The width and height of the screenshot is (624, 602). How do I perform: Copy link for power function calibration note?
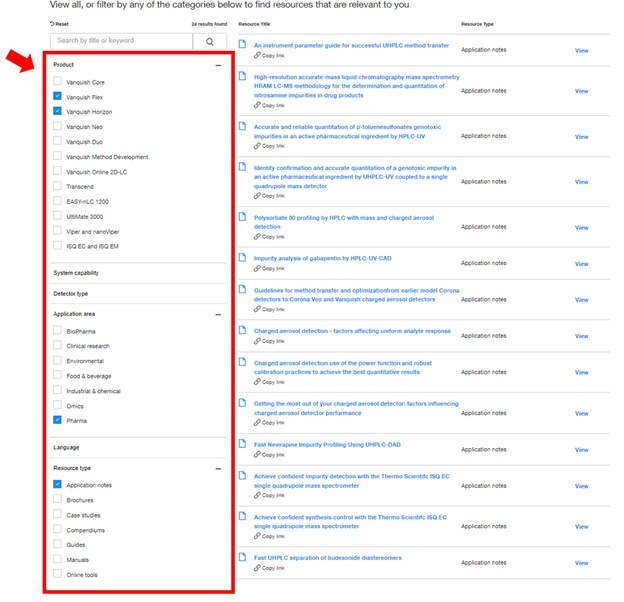coord(269,382)
